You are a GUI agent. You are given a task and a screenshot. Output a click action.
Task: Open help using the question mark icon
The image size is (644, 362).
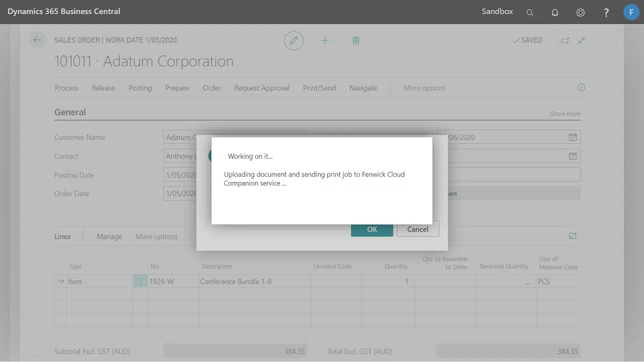tap(606, 12)
